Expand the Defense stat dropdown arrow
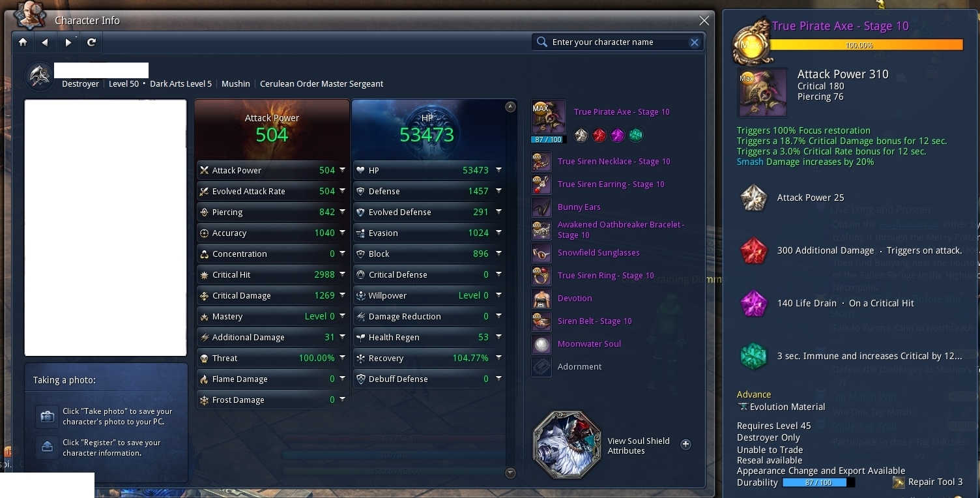Viewport: 980px width, 498px height. coord(498,191)
